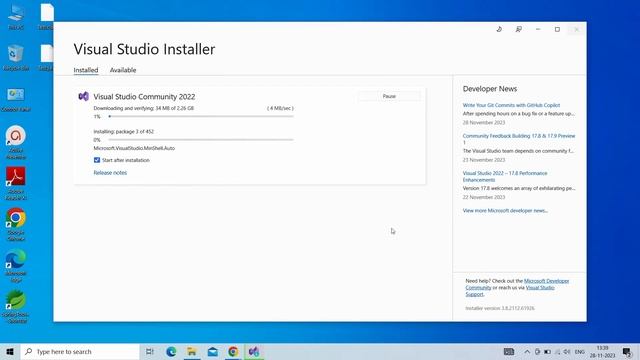Click the taskbar search box
This screenshot has width=640, height=360.
(x=80, y=351)
